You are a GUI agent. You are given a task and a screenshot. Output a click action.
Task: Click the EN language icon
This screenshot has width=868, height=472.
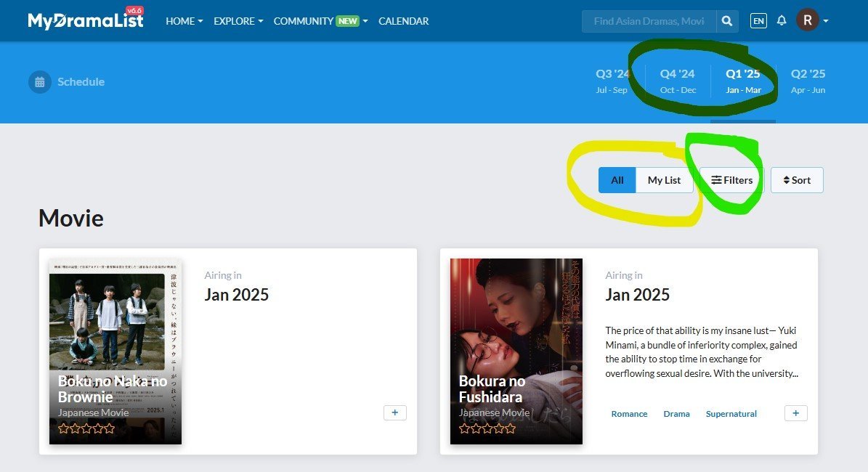(758, 21)
